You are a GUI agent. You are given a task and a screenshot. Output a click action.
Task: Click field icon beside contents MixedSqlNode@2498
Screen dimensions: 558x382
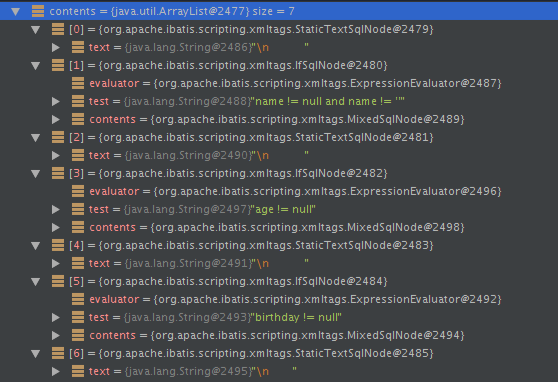click(x=78, y=227)
